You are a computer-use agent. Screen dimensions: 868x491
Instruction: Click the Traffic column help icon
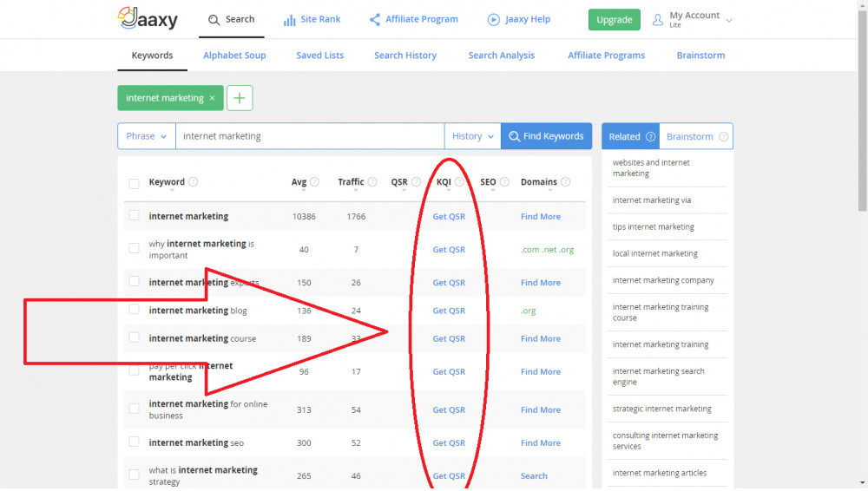pos(372,181)
